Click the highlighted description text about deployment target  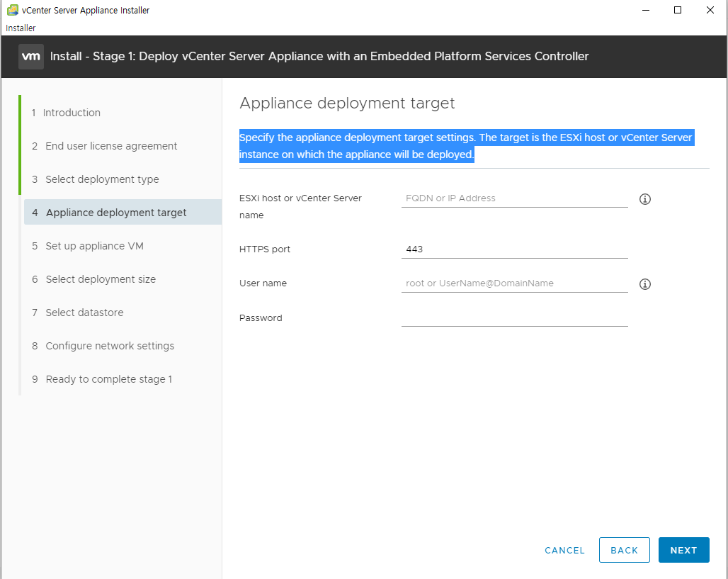point(467,146)
